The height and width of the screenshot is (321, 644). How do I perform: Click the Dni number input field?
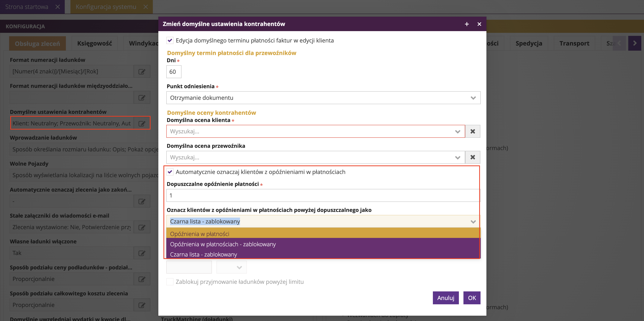coord(174,72)
